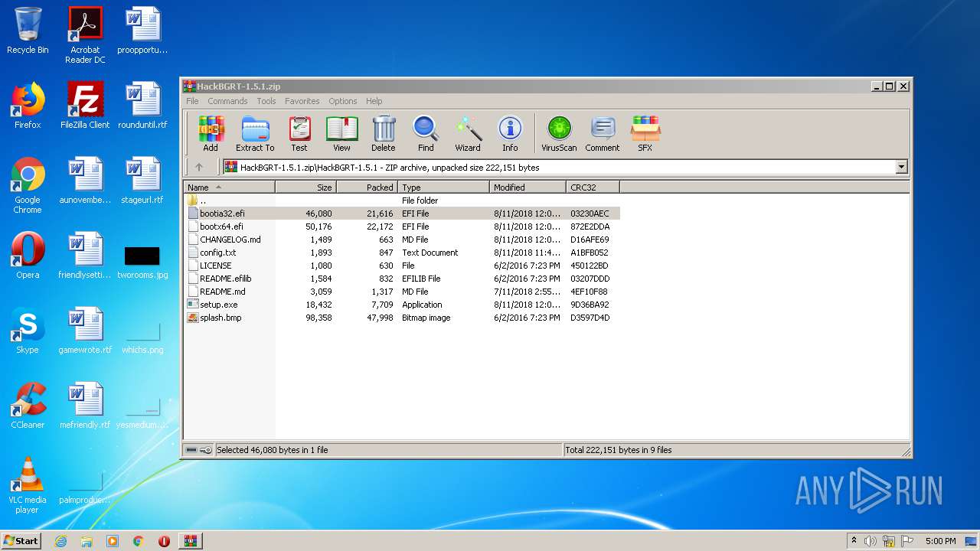Click the drive/lock status bar icon

[x=199, y=450]
